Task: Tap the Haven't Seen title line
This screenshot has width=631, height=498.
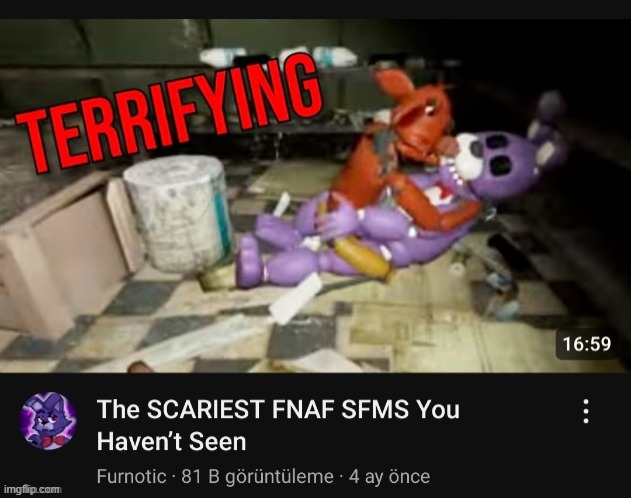Action: [x=171, y=442]
